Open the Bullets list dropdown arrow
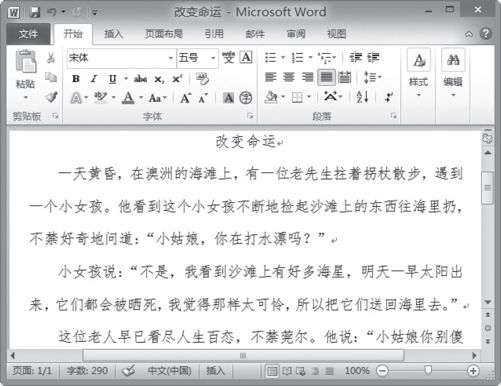 283,58
